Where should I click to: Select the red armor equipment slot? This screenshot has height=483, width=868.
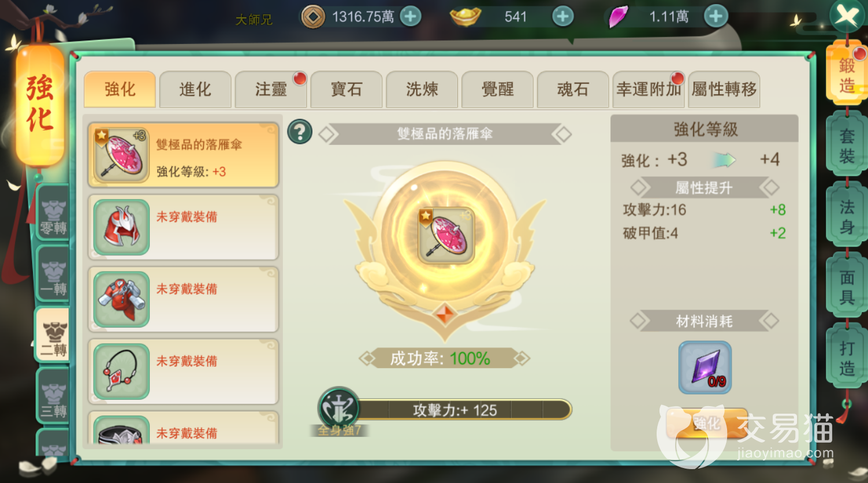coord(183,299)
